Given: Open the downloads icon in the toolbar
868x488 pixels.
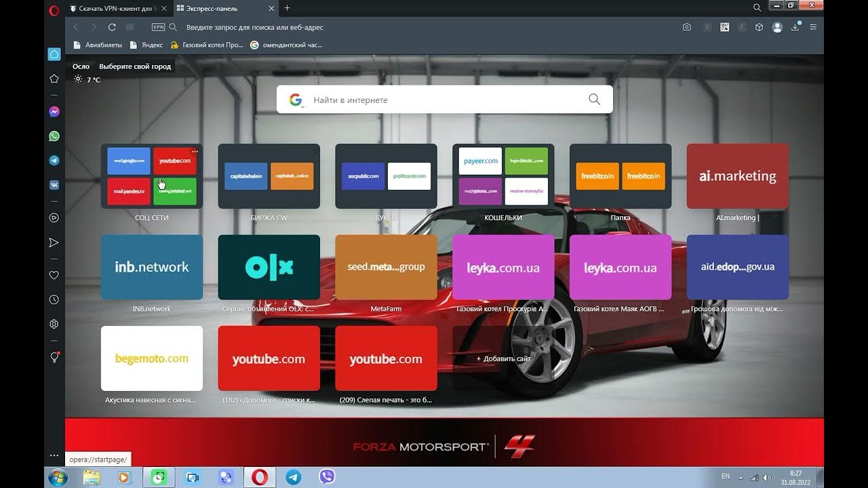Looking at the screenshot, I should pyautogui.click(x=795, y=27).
